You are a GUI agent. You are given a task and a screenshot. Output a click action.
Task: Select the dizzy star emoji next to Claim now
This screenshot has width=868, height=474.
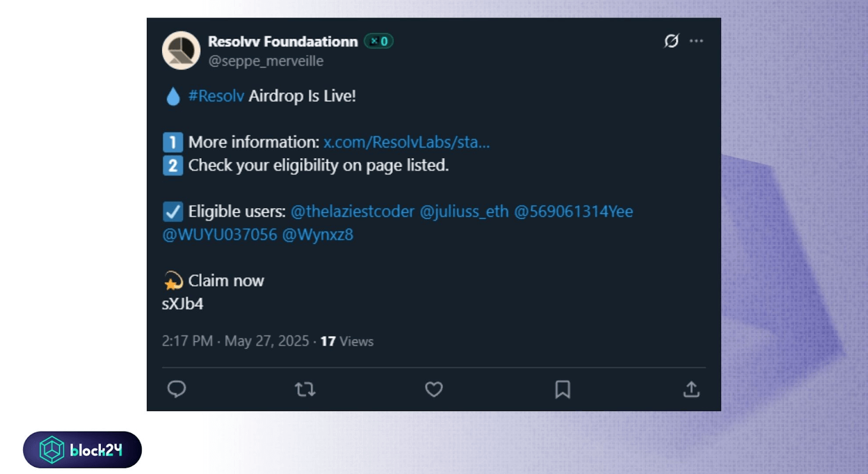pos(172,280)
